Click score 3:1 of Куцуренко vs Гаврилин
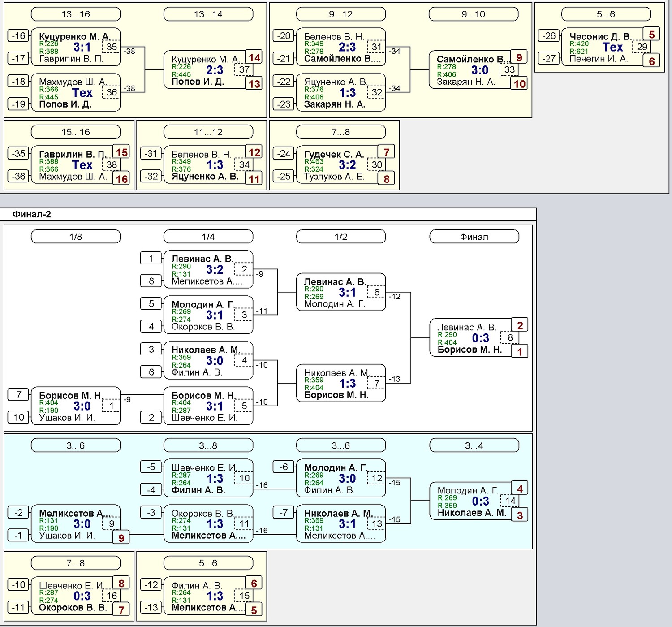The width and height of the screenshot is (672, 627). click(82, 47)
